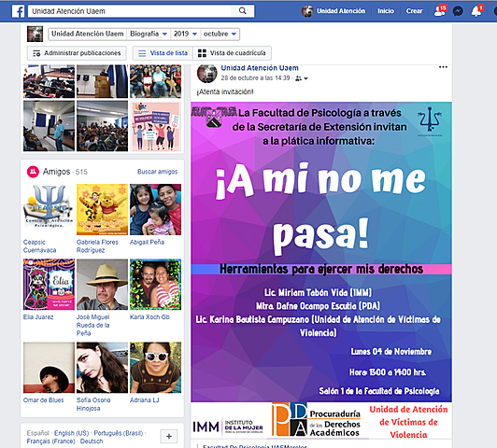497x448 pixels.
Task: Click post author name Unidad Atención Uaem
Action: click(x=260, y=68)
